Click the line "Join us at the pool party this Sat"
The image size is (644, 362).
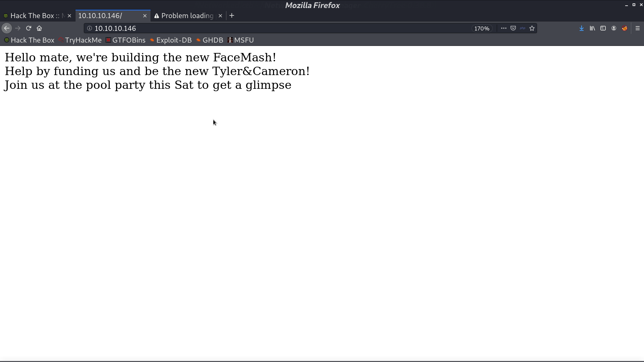99,85
